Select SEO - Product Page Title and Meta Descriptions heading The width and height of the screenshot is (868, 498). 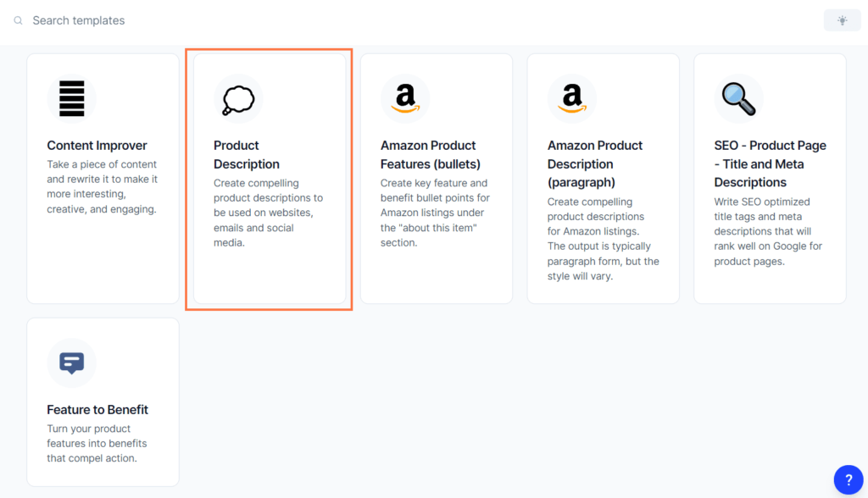770,163
